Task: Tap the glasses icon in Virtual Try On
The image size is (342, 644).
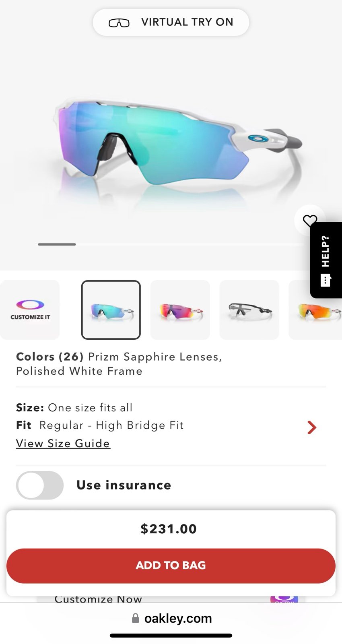Action: click(x=119, y=23)
